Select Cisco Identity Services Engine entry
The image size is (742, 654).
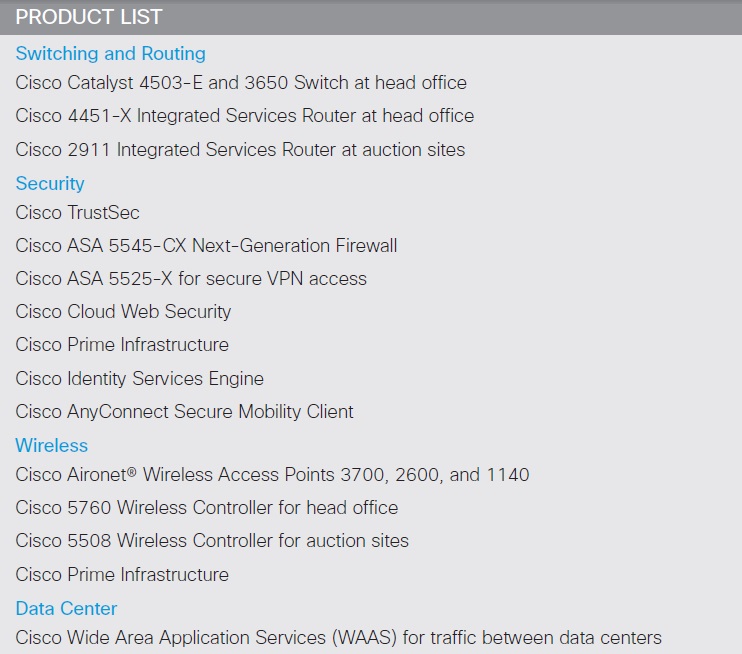pos(140,379)
